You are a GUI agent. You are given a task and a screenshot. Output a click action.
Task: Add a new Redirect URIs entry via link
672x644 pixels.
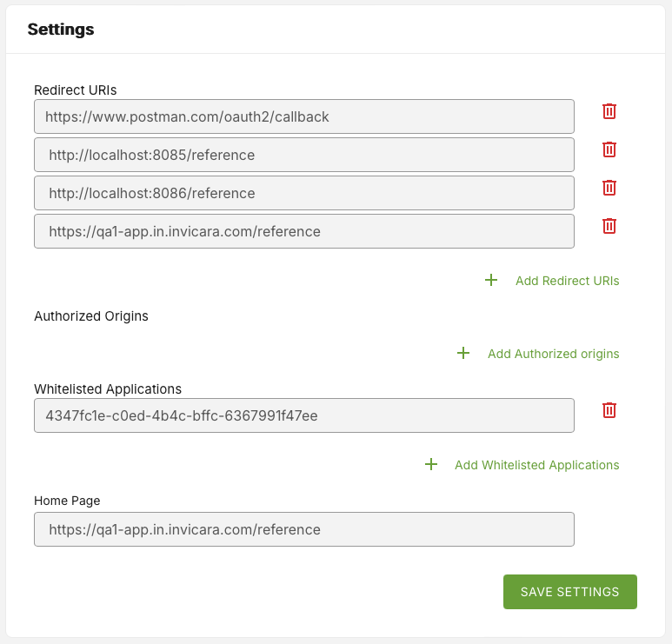[x=567, y=281]
